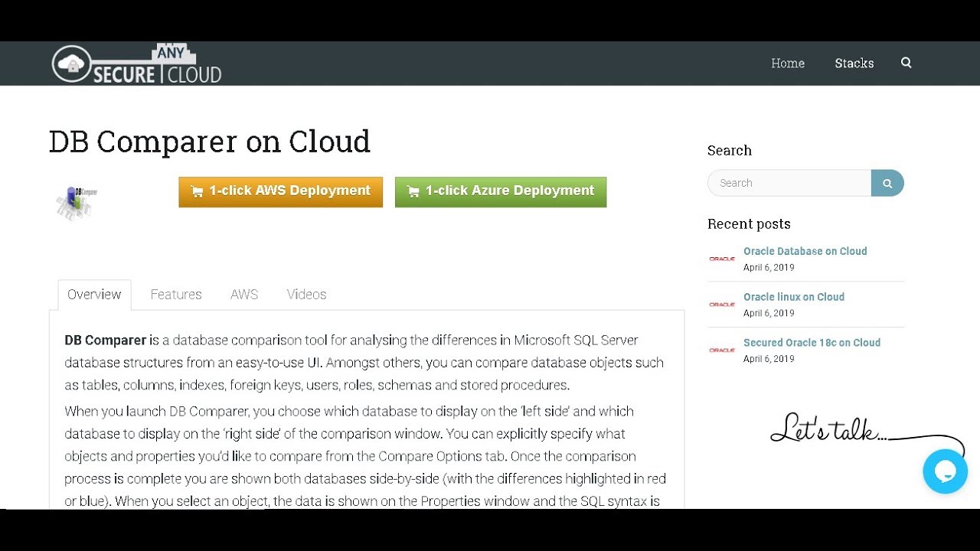The image size is (980, 551).
Task: Open Secured Oracle 18c on Cloud post
Action: (x=812, y=343)
